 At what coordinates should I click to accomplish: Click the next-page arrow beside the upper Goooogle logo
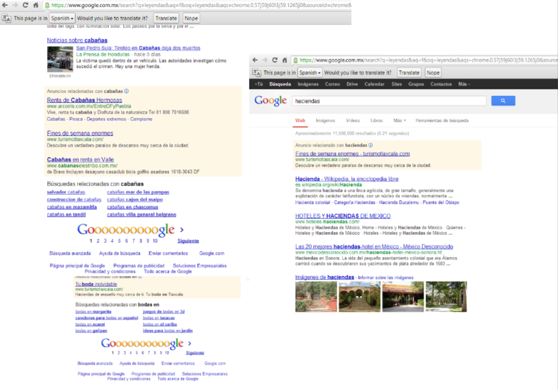pyautogui.click(x=182, y=230)
